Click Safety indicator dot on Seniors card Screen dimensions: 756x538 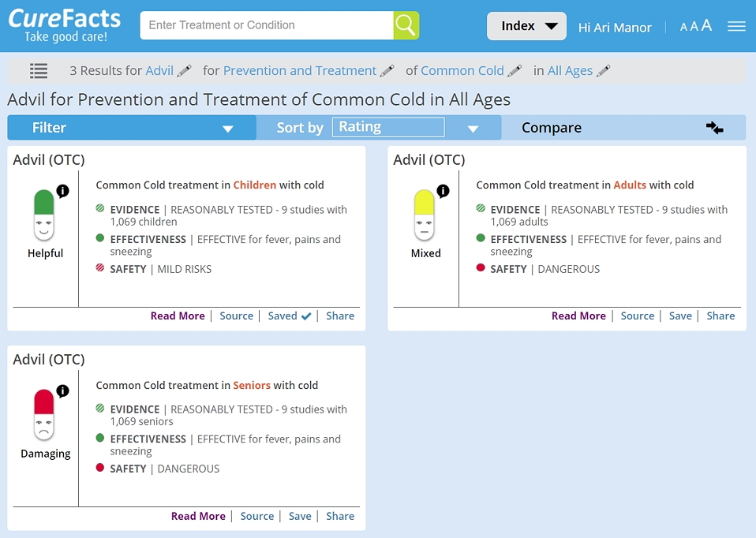pos(99,467)
